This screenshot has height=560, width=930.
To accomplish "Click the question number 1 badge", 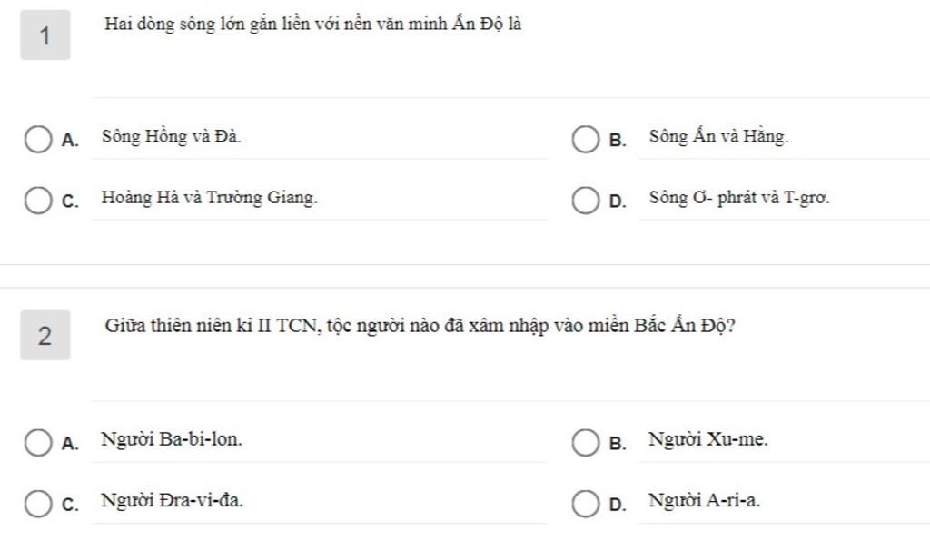I will click(45, 36).
